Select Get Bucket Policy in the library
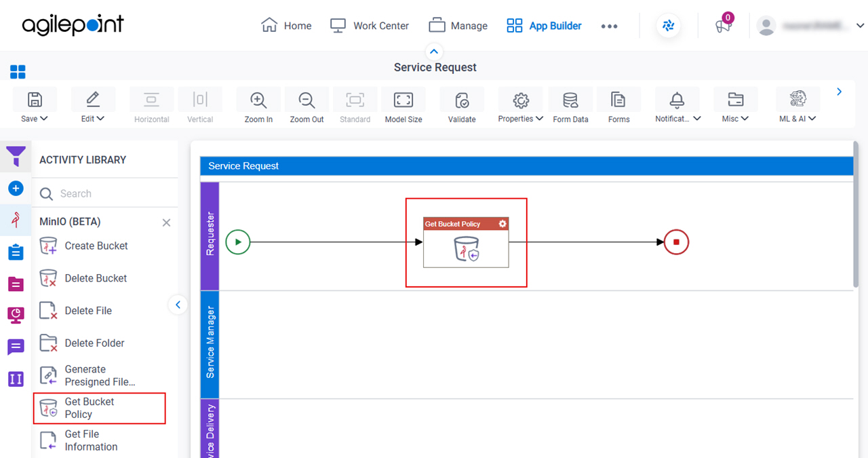 (99, 408)
